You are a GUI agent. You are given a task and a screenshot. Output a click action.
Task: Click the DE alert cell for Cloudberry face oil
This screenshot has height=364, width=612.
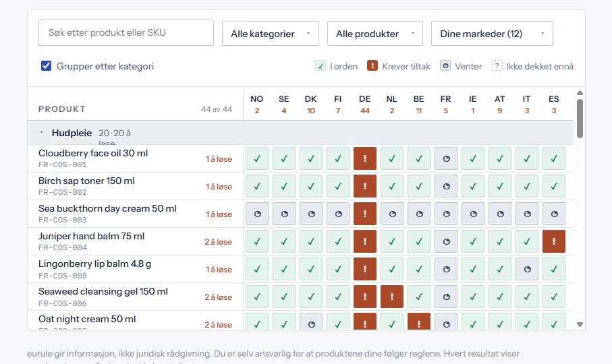[x=365, y=158]
